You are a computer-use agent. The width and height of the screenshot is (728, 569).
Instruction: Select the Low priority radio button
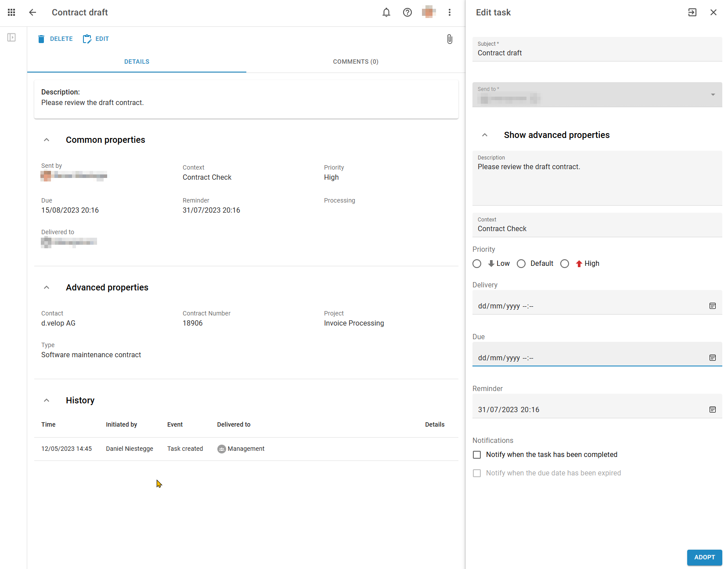point(477,263)
